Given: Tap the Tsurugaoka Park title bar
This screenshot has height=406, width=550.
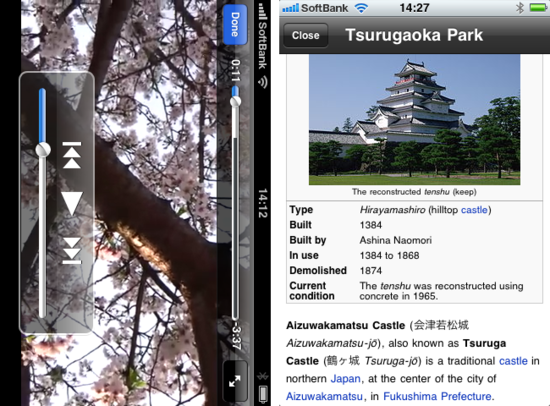Looking at the screenshot, I should pyautogui.click(x=414, y=35).
